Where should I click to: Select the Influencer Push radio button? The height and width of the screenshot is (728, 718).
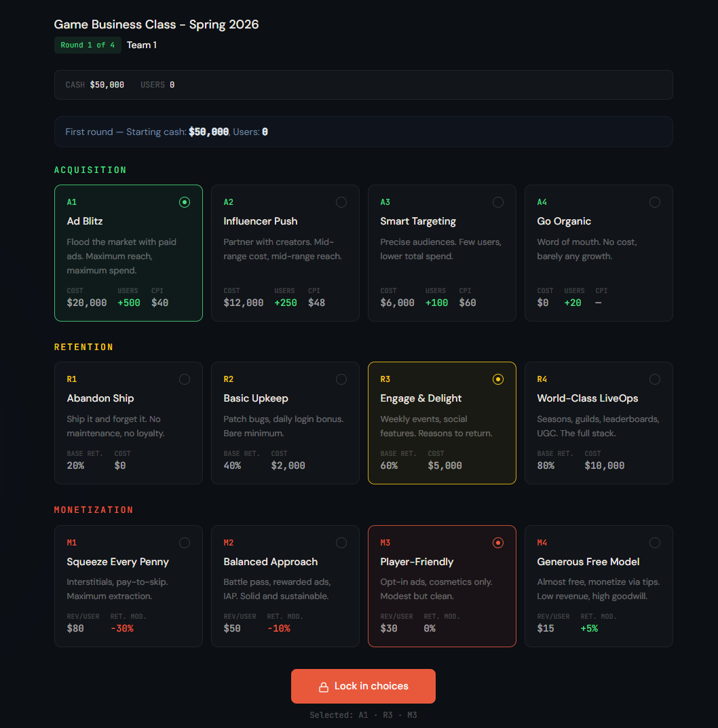[341, 202]
